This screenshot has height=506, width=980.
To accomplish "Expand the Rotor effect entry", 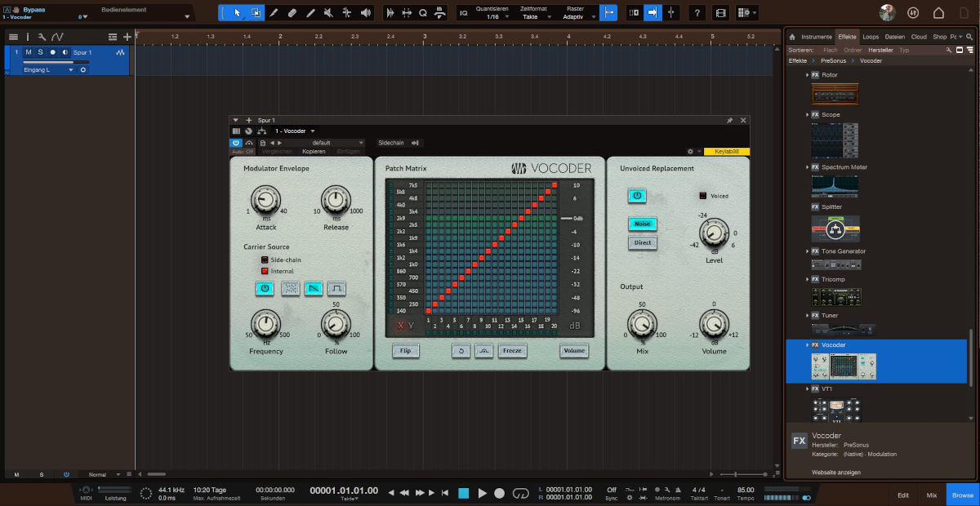I will (807, 75).
